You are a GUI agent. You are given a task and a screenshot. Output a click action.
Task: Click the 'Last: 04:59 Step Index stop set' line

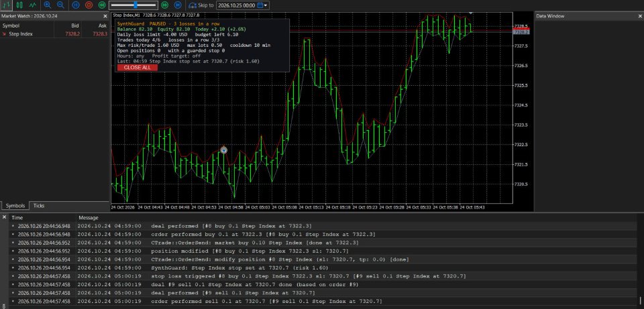188,61
